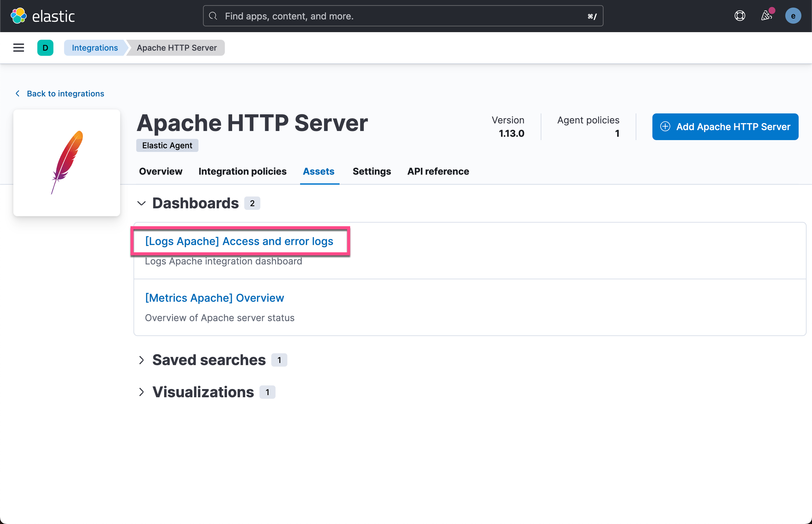812x524 pixels.
Task: Open user profile avatar 'e'
Action: 793,16
